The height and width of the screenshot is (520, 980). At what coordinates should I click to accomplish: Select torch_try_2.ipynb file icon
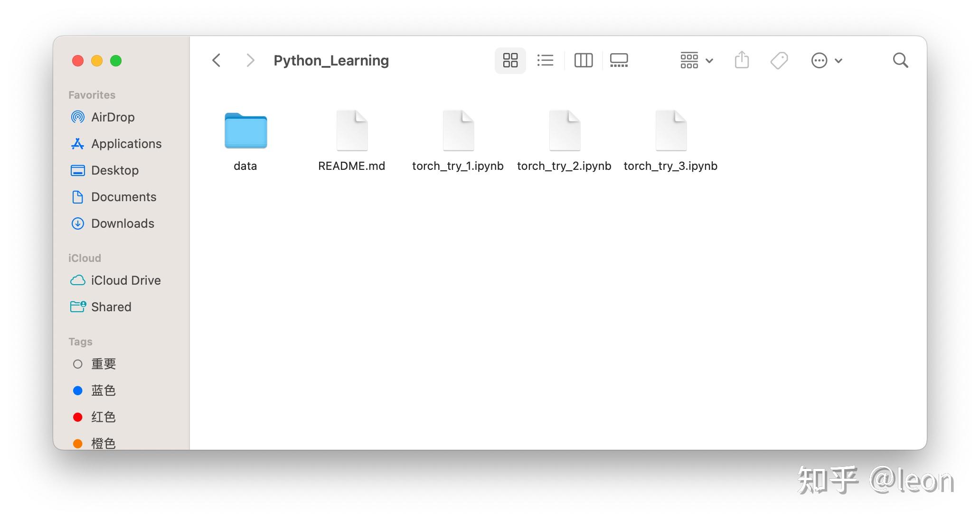point(565,130)
